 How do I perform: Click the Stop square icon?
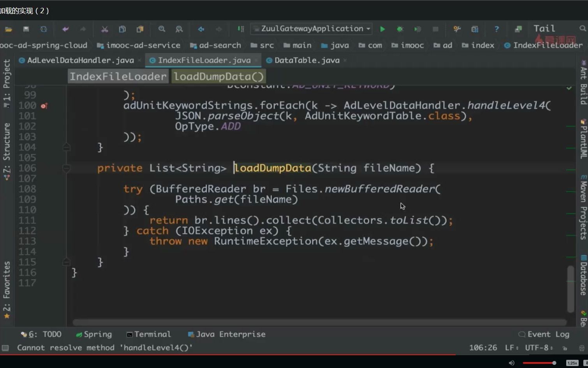(x=435, y=29)
